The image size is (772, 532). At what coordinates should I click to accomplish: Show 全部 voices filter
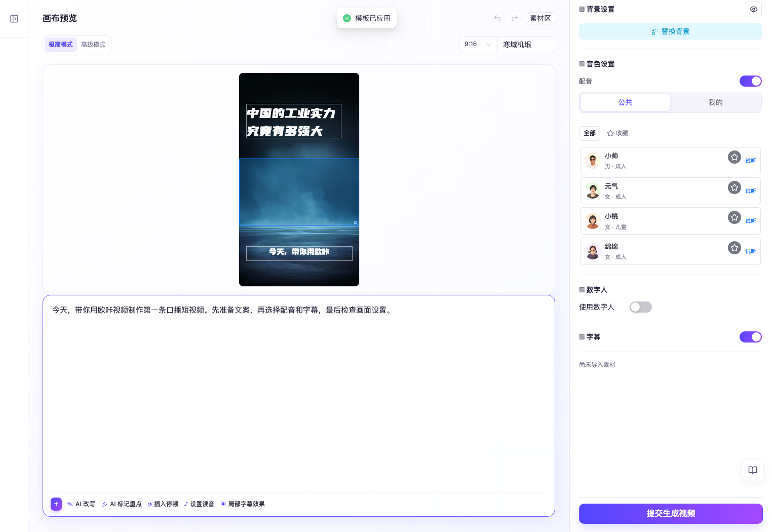point(590,133)
